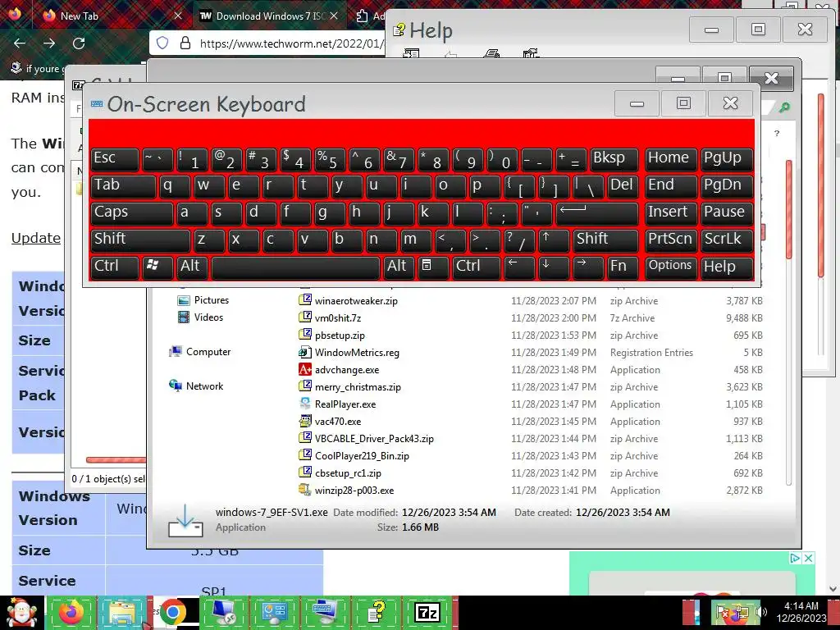
Task: Toggle the ScrLk key
Action: 727,241
